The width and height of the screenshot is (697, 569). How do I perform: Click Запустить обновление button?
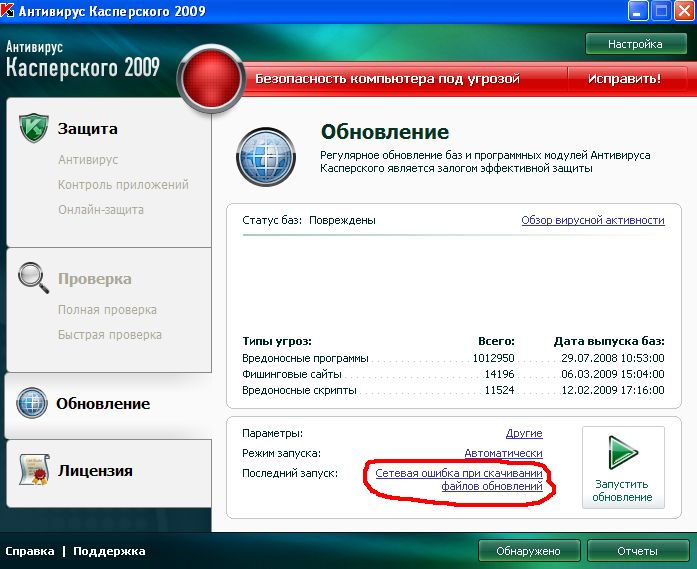click(x=623, y=467)
